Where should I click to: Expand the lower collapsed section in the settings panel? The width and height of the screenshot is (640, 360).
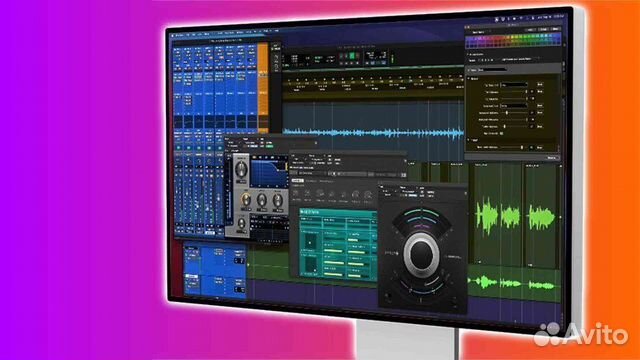(469, 140)
